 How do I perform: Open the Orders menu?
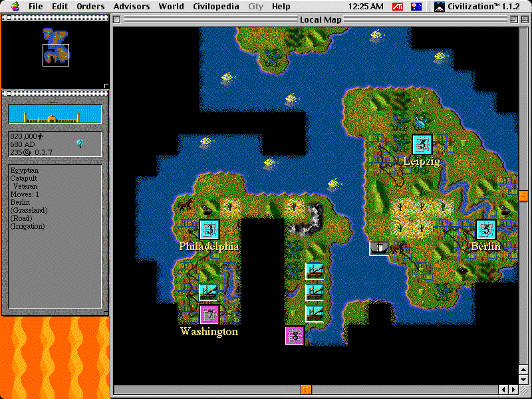tap(90, 7)
